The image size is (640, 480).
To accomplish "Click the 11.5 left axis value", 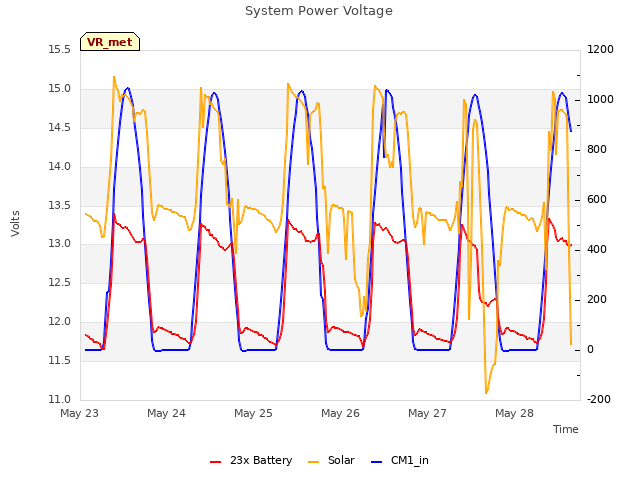I will (x=60, y=360).
